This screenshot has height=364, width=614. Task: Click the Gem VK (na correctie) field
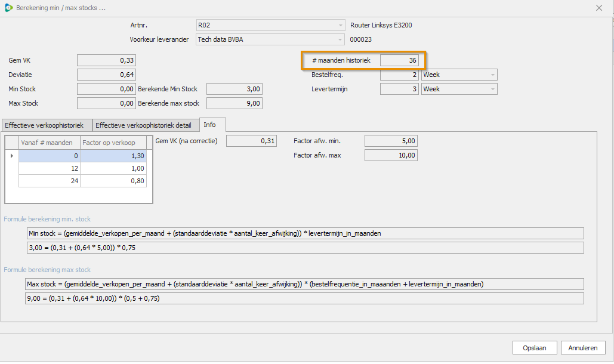tap(251, 141)
